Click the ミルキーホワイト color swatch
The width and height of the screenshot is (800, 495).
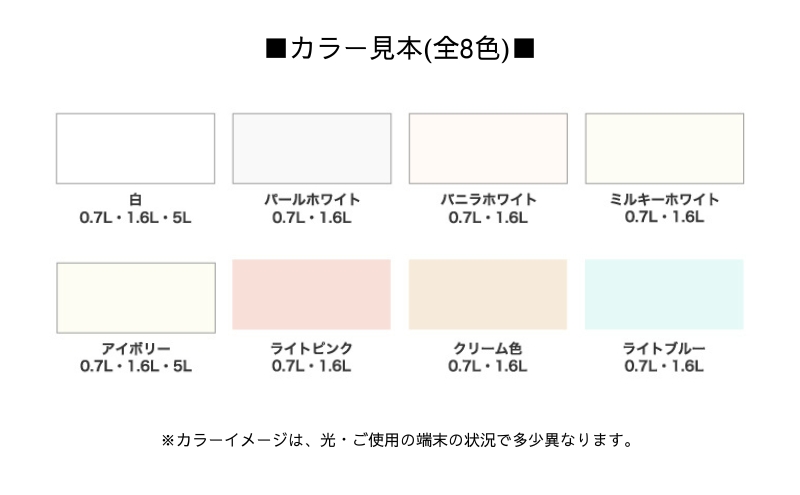(664, 148)
